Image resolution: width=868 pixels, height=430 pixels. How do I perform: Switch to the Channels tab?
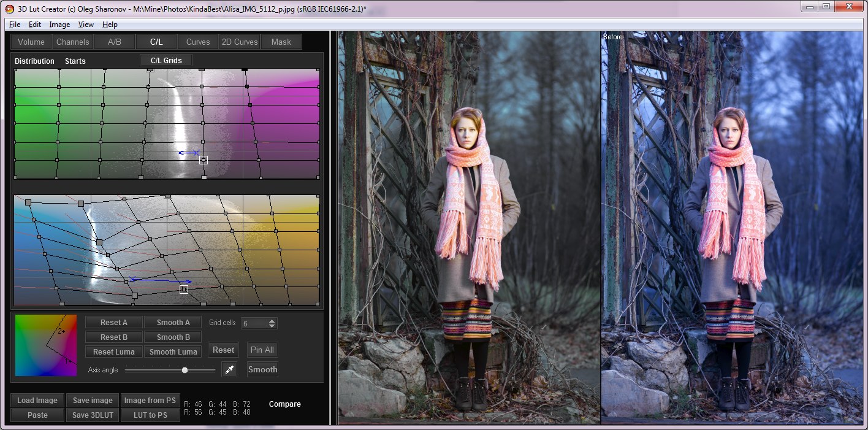click(73, 42)
